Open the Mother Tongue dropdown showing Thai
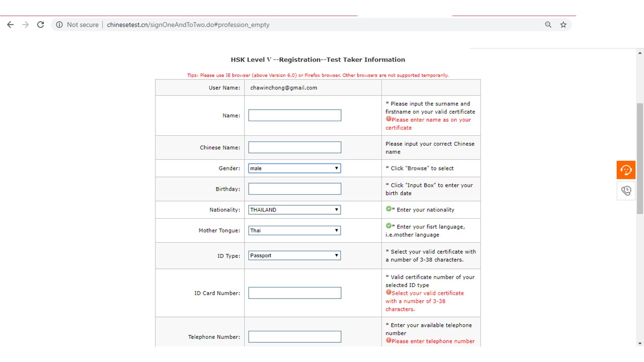 click(294, 230)
